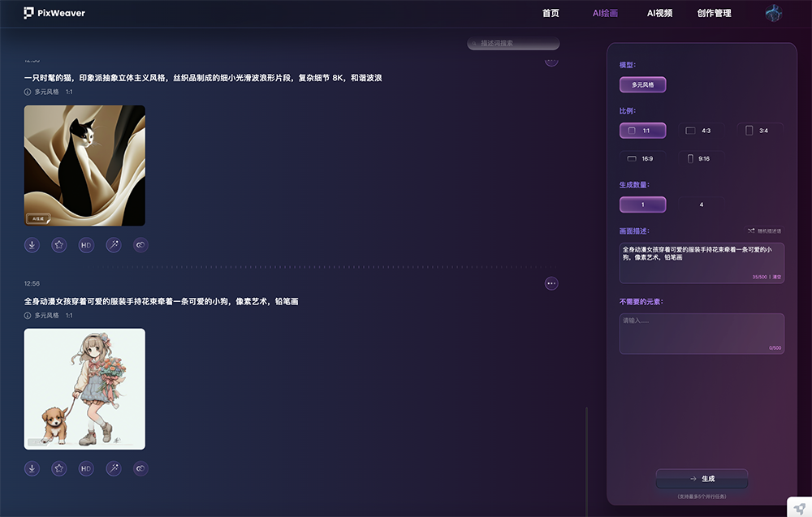This screenshot has height=517, width=812.
Task: Set generation count to 4
Action: click(x=702, y=205)
